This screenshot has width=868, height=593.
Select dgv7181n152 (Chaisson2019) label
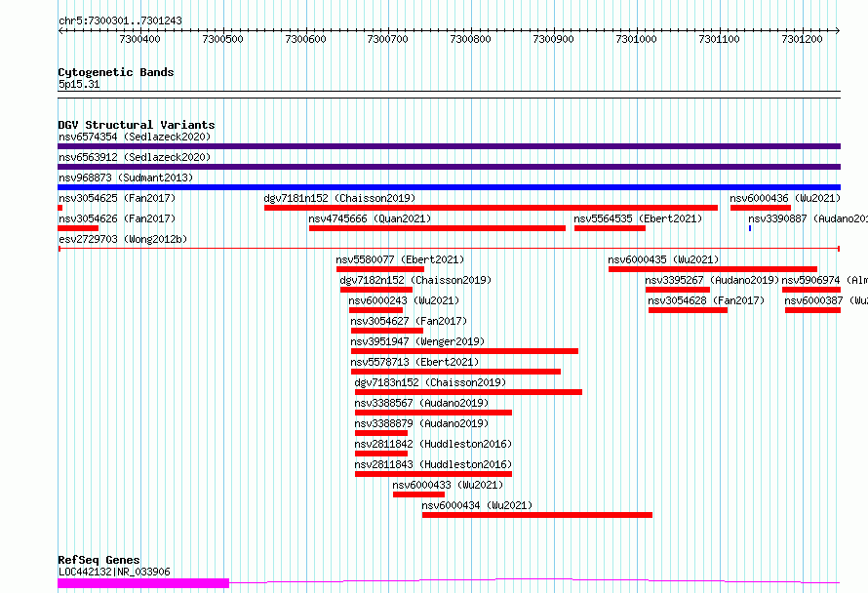339,198
